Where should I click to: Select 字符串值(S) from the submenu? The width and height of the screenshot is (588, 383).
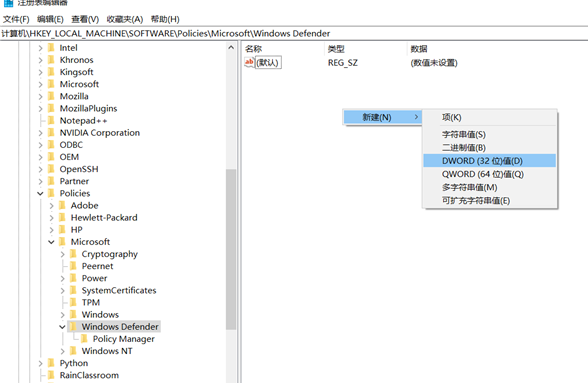pos(489,134)
